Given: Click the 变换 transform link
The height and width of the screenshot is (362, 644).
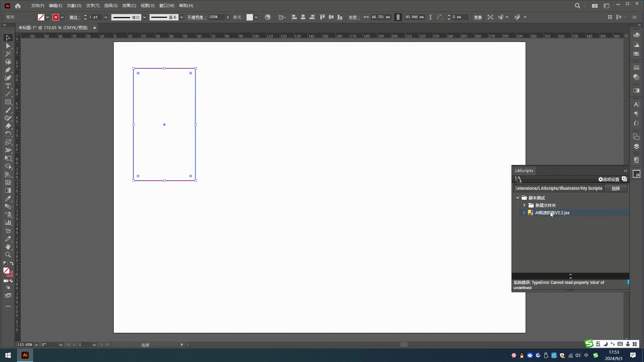Looking at the screenshot, I should coord(478,17).
